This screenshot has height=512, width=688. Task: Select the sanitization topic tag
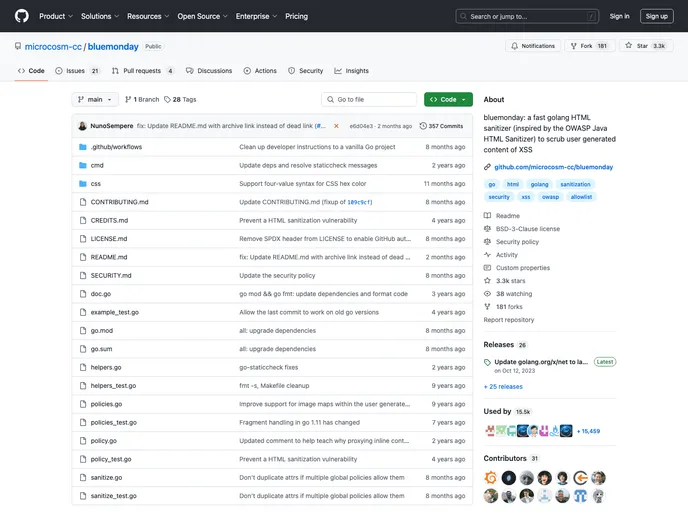click(575, 184)
